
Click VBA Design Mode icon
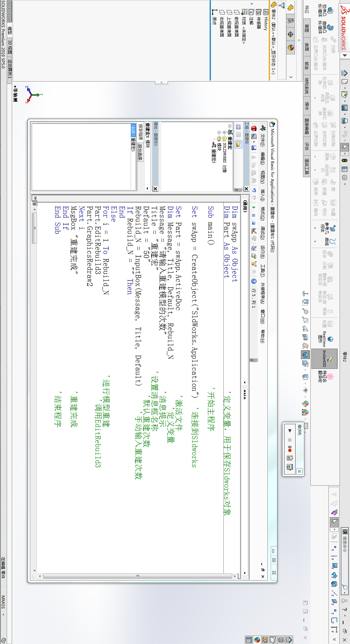point(254,231)
